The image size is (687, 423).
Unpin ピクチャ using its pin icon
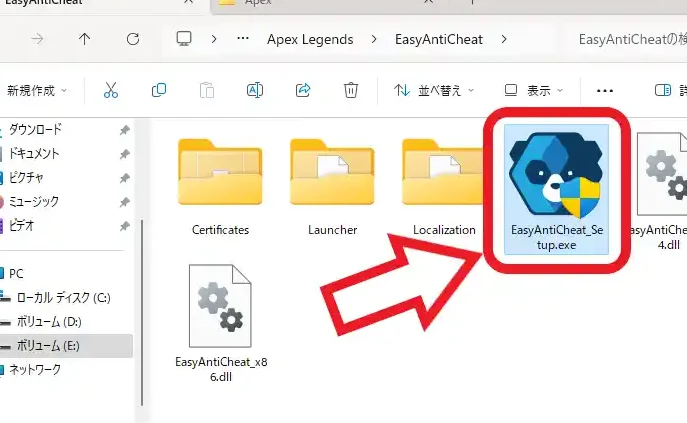[125, 178]
